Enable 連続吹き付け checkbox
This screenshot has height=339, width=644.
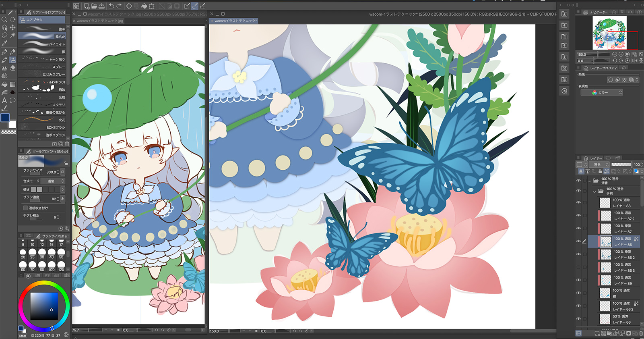pyautogui.click(x=25, y=208)
